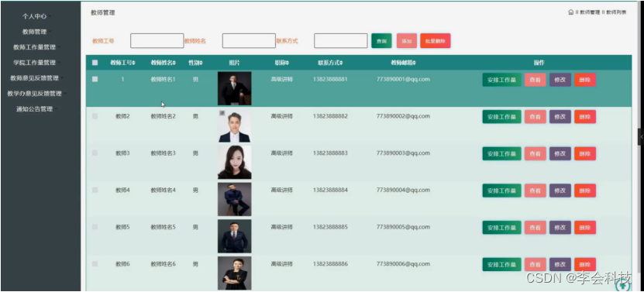This screenshot has height=292, width=644.
Task: Open 教师意见反馈管理 in the sidebar
Action: [x=35, y=78]
